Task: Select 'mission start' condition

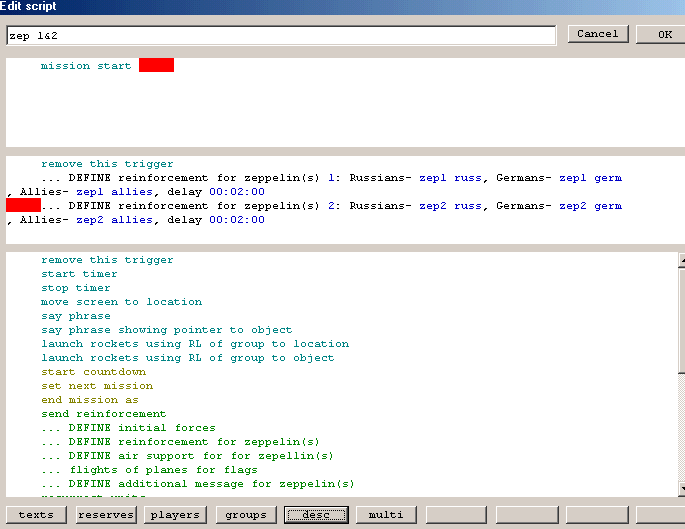Action: [86, 66]
